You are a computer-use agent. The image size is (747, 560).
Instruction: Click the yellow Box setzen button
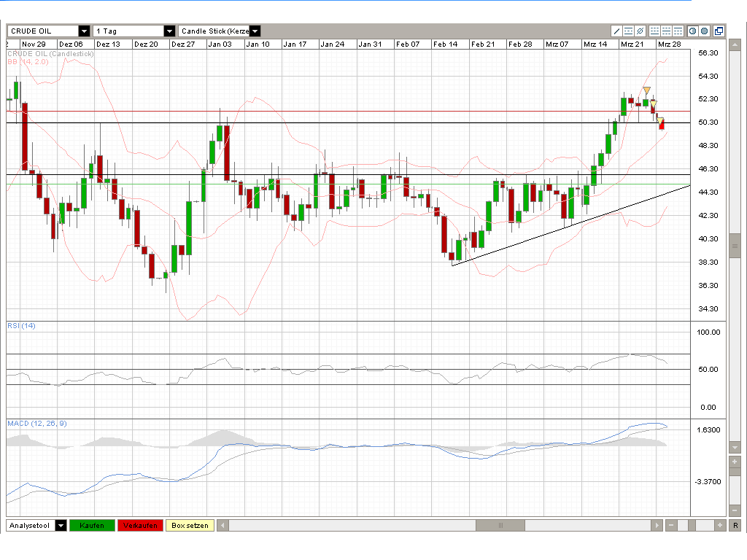pos(190,525)
